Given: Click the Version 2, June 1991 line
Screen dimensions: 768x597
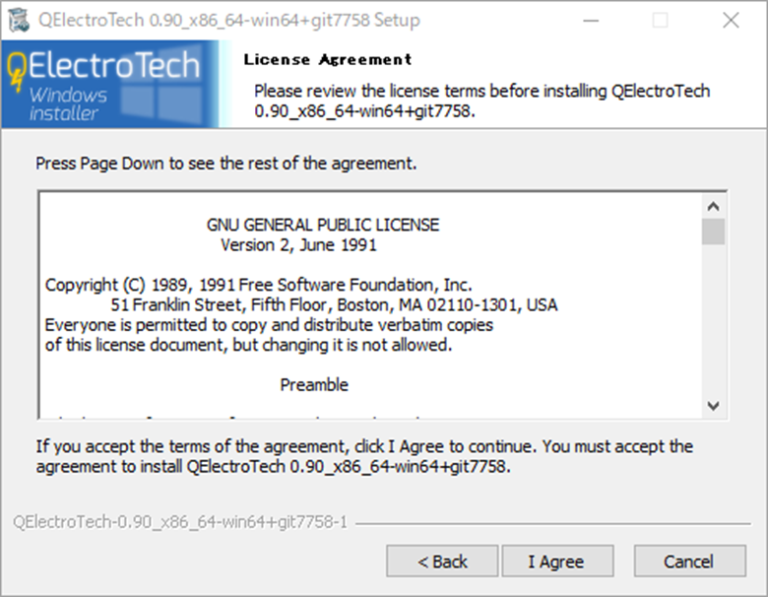Looking at the screenshot, I should coord(298,245).
